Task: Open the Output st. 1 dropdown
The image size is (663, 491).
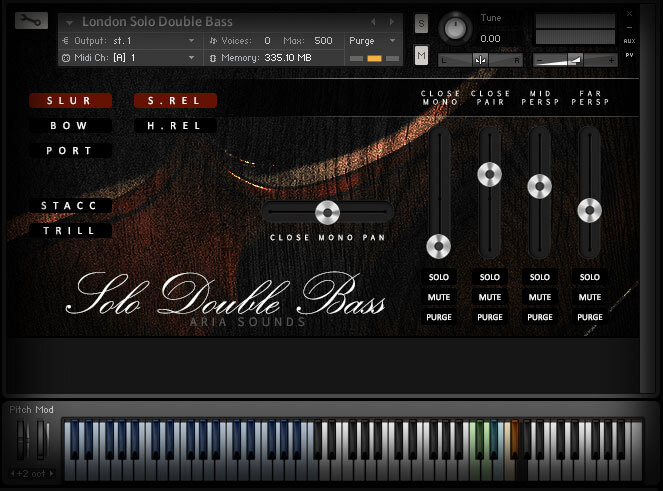Action: [x=129, y=41]
